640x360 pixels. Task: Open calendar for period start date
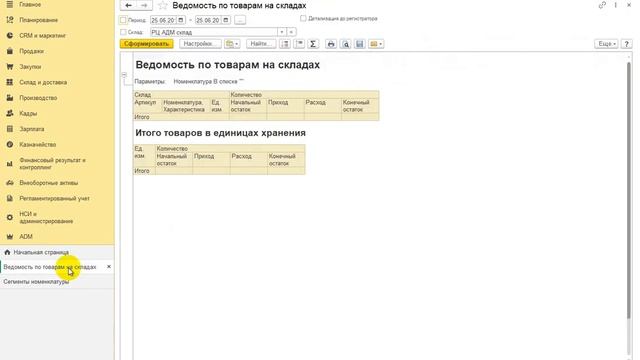[181, 20]
